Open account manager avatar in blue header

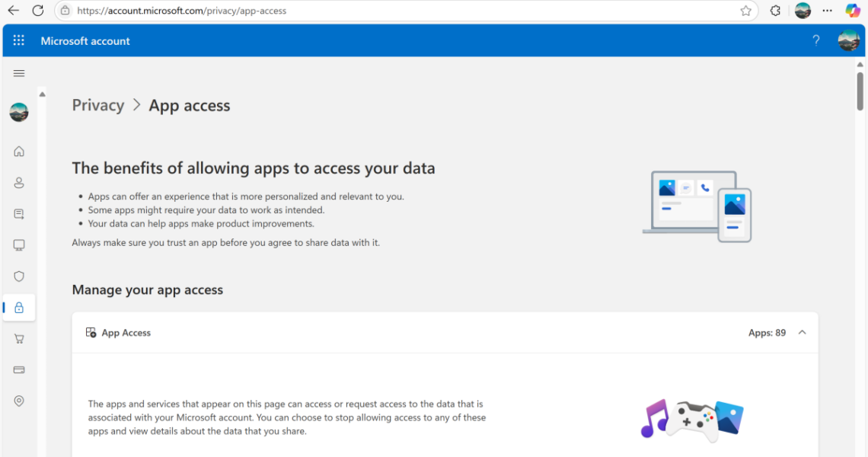[x=848, y=40]
